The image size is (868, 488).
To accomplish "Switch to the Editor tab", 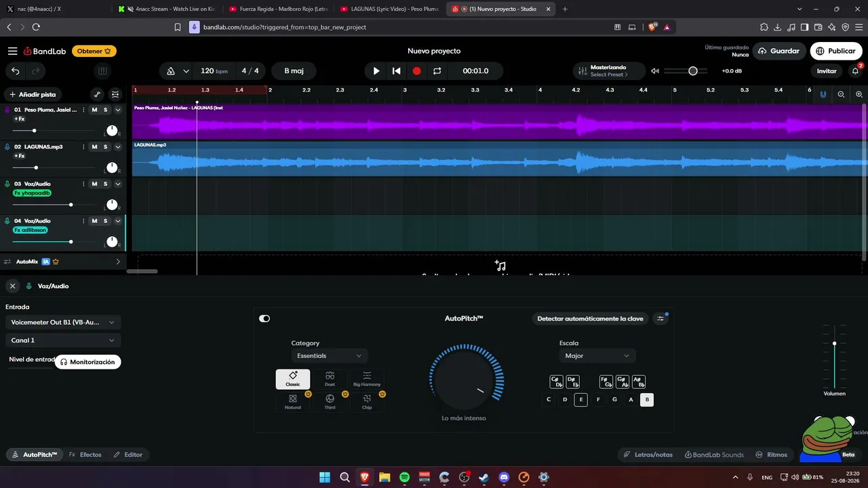I will click(x=128, y=455).
